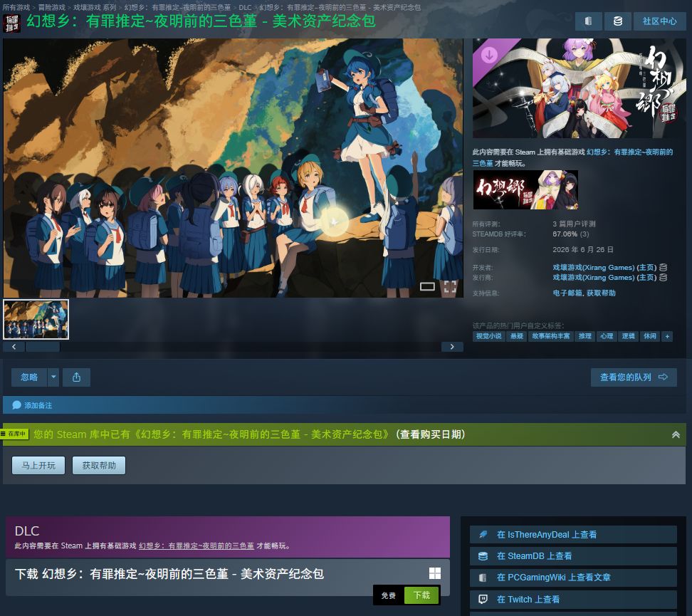
Task: Select the 悬疑 tag
Action: click(516, 336)
